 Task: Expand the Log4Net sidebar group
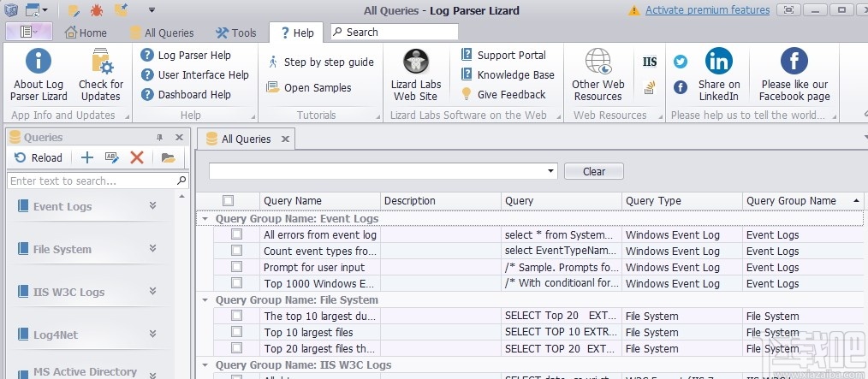152,334
